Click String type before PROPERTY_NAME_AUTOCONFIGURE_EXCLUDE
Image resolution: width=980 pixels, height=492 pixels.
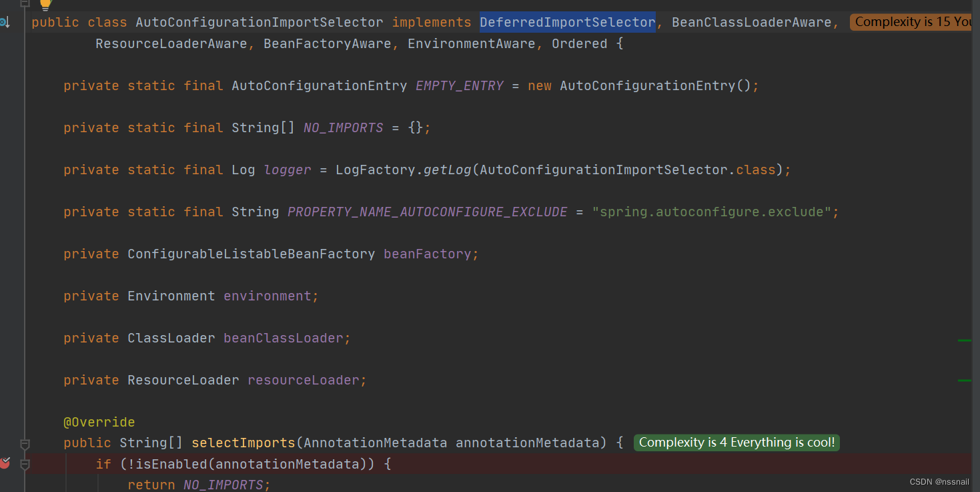(256, 212)
